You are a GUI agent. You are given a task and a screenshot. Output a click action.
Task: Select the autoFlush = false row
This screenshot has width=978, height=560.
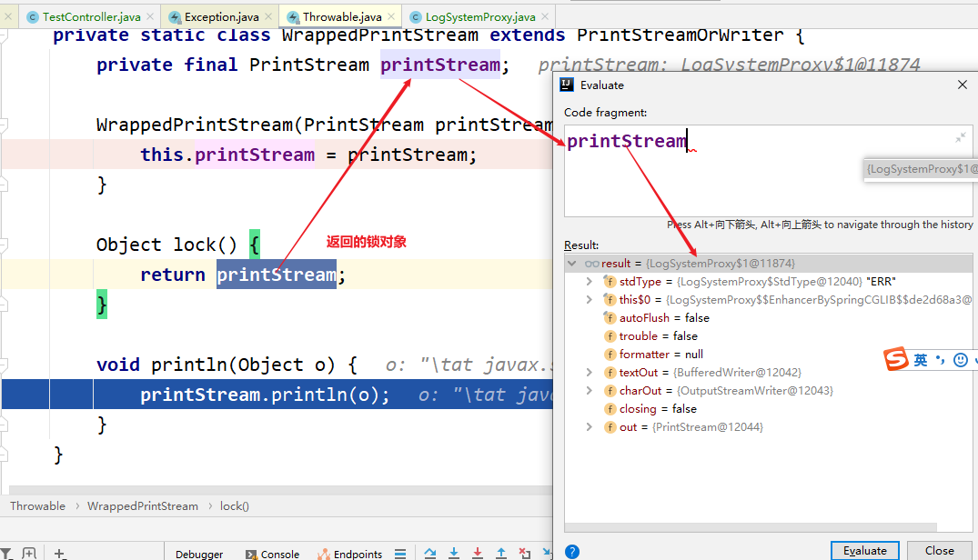769,317
